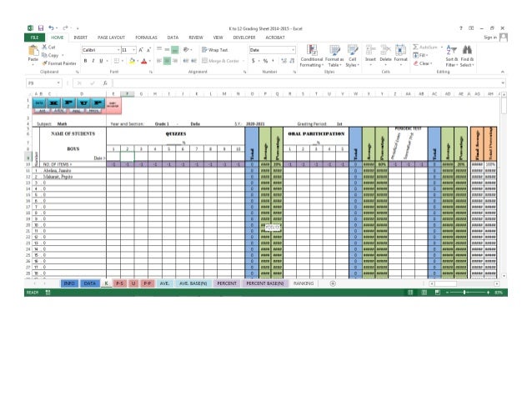Click the insert function fx icon
Image resolution: width=532 pixels, height=411 pixels.
105,83
